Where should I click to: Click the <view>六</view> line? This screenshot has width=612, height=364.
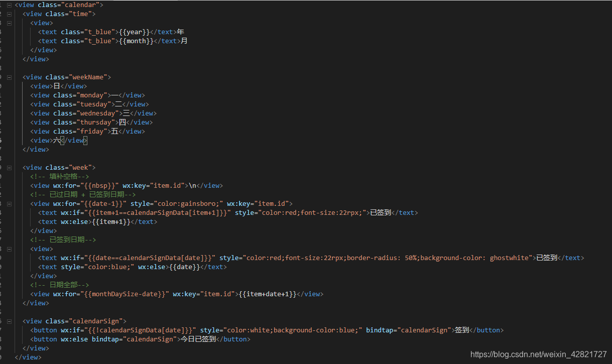58,141
